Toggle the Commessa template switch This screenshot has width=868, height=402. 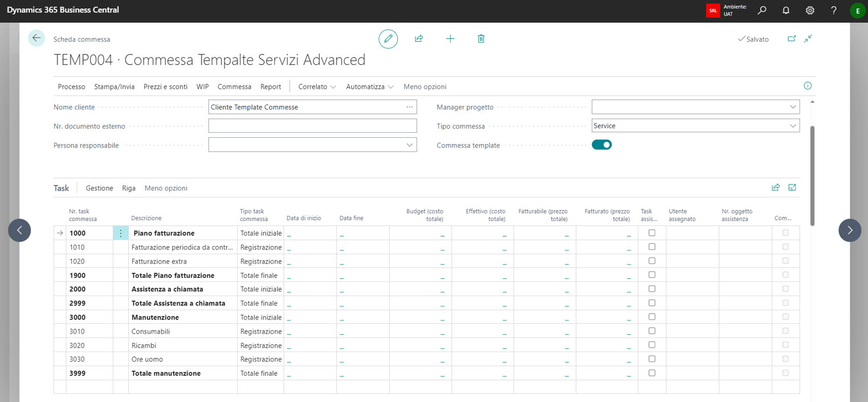coord(601,145)
